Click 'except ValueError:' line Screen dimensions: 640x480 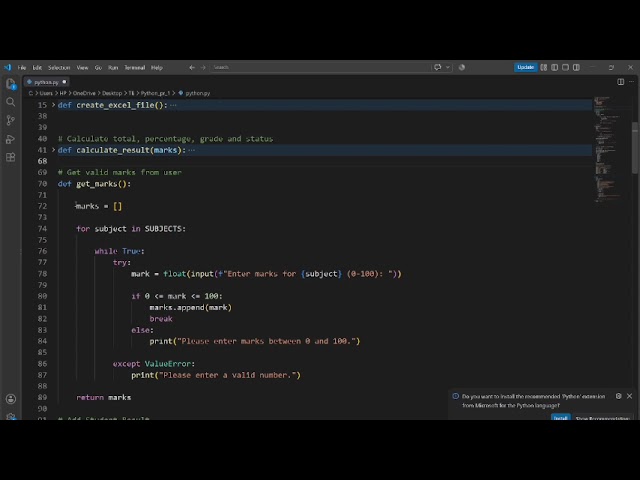154,363
